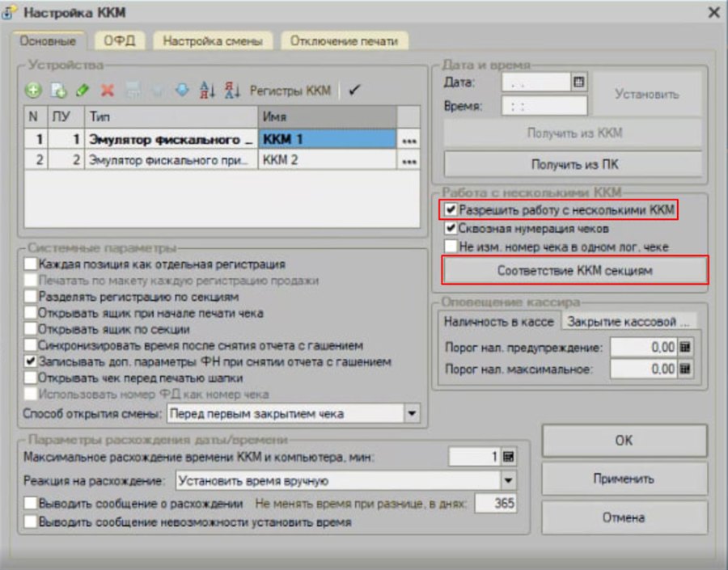This screenshot has height=570, width=728.
Task: Click the Соответствие ККМ секциям button
Action: [575, 270]
